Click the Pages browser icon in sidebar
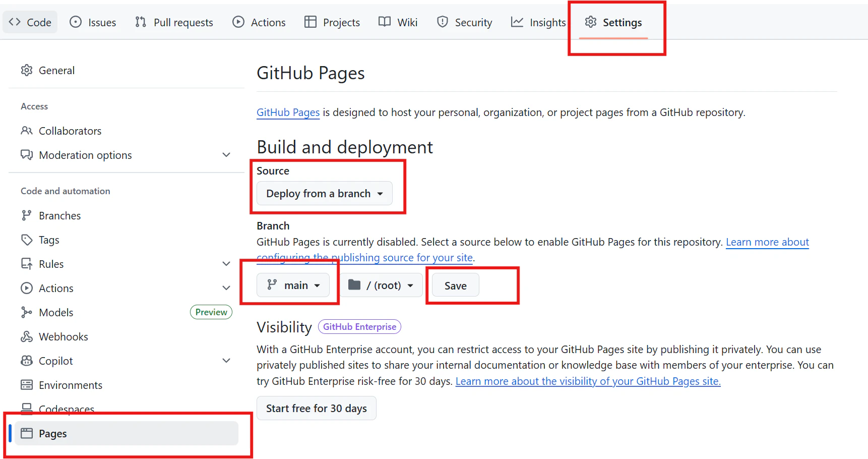The image size is (868, 459). point(27,434)
